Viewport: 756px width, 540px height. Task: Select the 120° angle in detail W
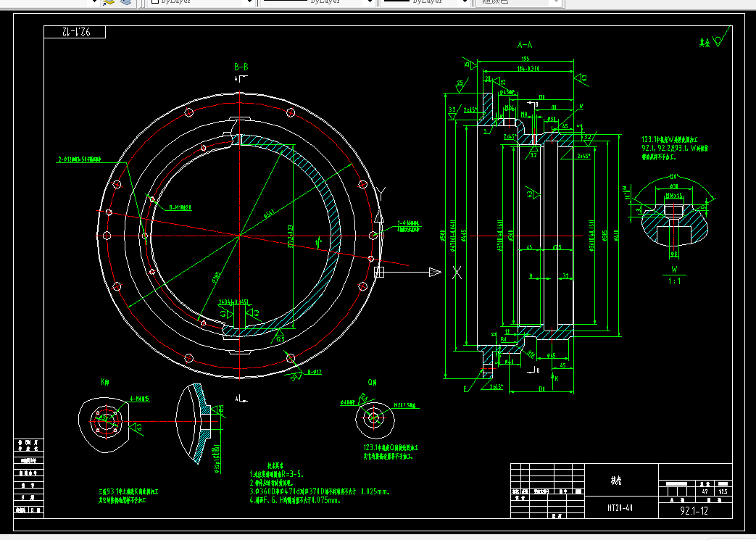coord(673,176)
